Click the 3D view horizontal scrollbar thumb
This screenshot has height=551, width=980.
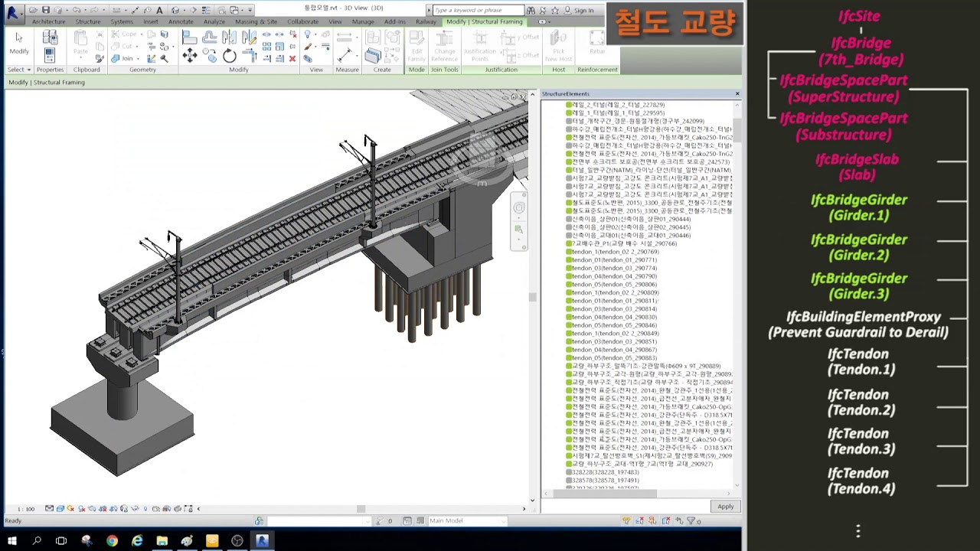click(361, 509)
